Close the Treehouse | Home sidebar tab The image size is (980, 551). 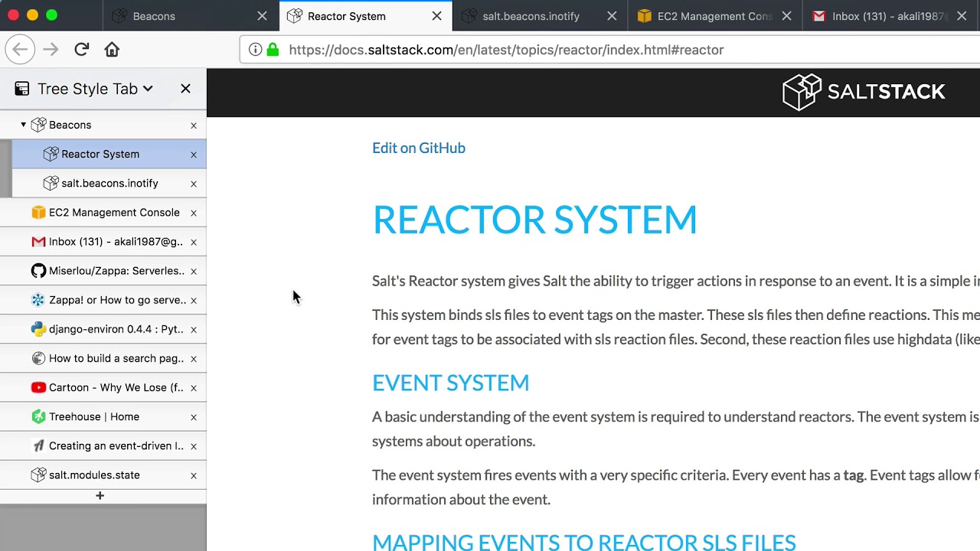194,417
